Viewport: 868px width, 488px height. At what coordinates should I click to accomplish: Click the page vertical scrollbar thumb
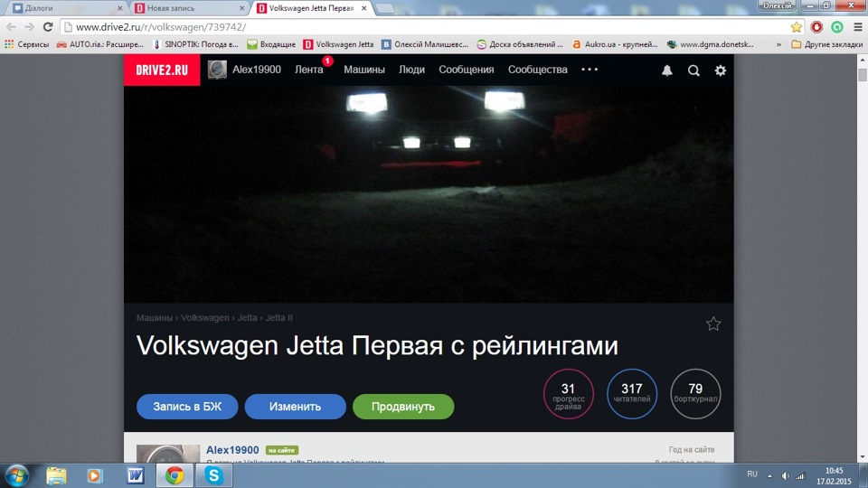point(863,75)
